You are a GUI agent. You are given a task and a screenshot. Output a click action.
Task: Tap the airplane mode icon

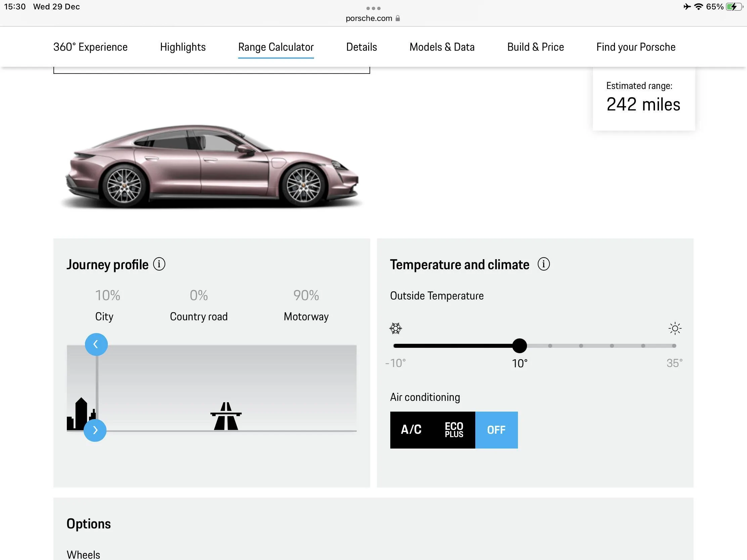[x=687, y=7]
